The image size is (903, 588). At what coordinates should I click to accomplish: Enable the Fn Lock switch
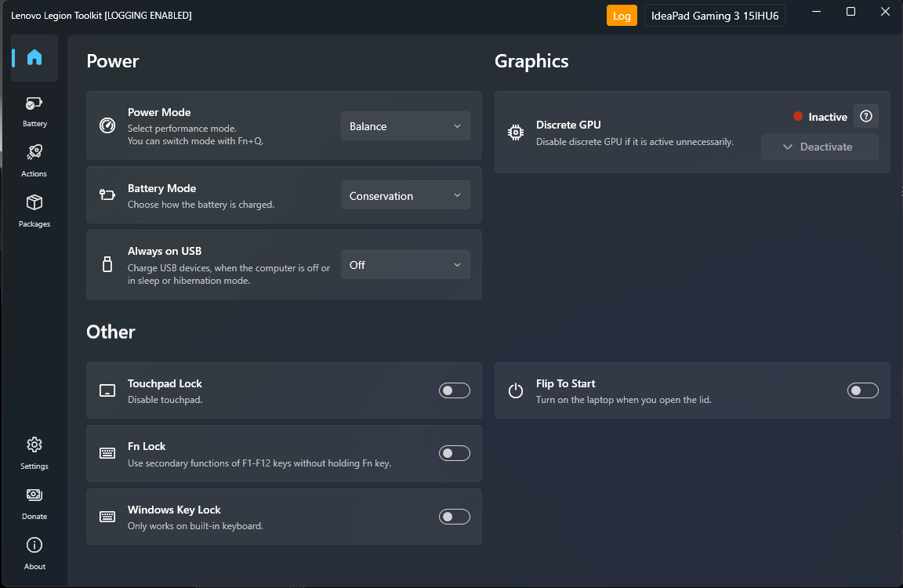(455, 453)
